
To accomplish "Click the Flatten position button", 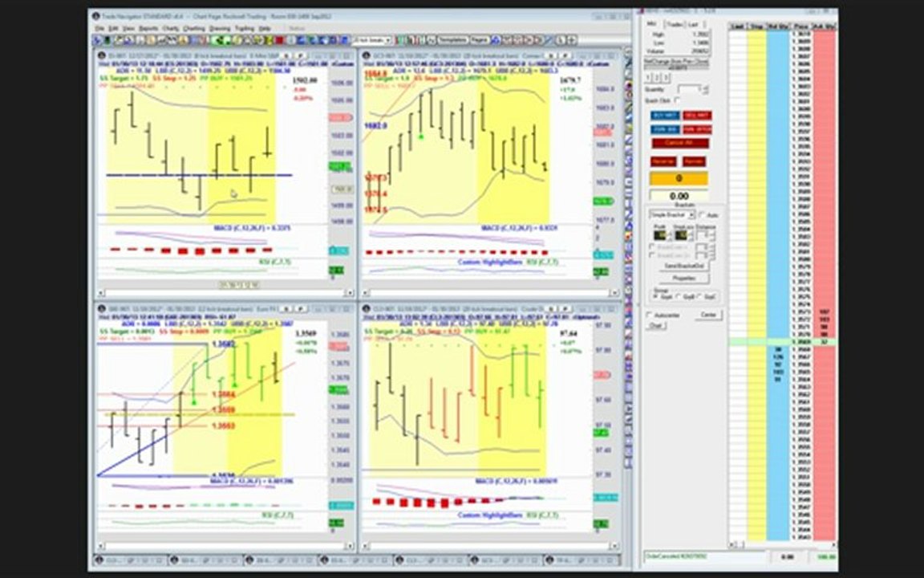I will pyautogui.click(x=694, y=161).
